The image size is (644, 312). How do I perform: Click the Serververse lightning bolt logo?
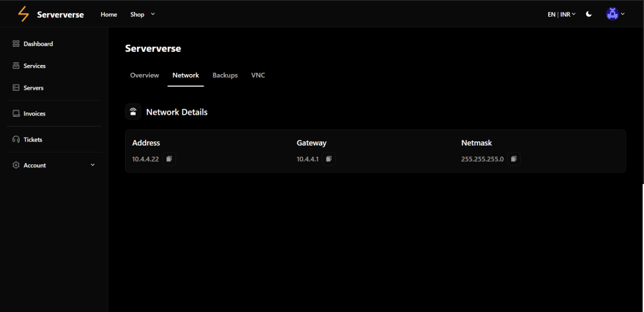pyautogui.click(x=24, y=15)
